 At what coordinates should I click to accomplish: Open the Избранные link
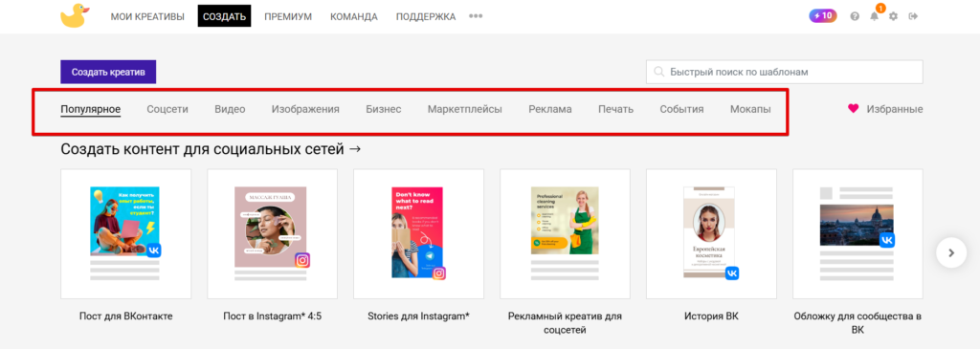point(895,109)
